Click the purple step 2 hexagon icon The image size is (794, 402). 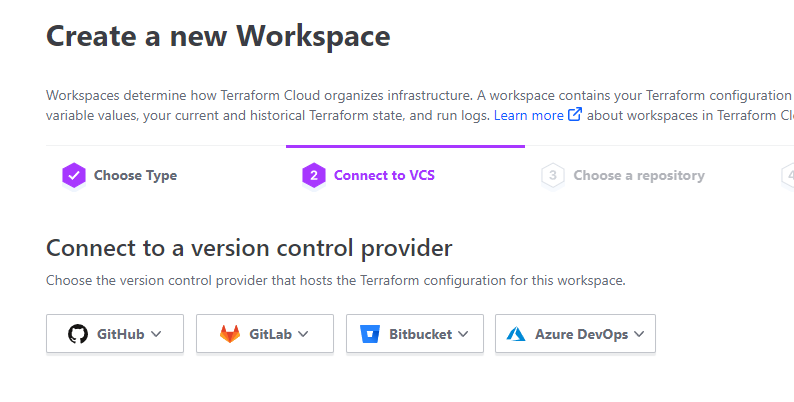click(313, 176)
